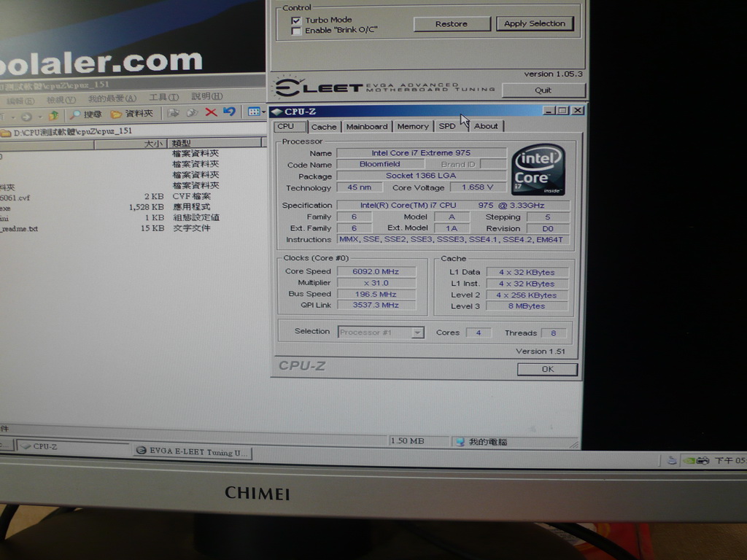
Task: Go up one folder level in Explorer
Action: 53,115
